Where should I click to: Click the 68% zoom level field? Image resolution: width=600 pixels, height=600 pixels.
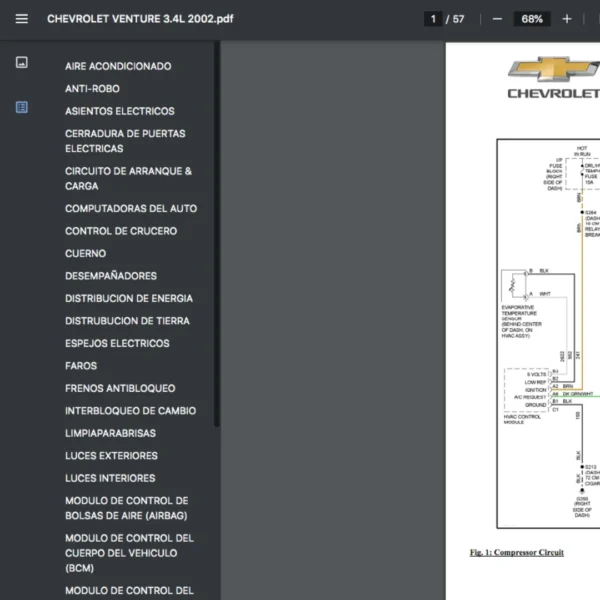(532, 19)
